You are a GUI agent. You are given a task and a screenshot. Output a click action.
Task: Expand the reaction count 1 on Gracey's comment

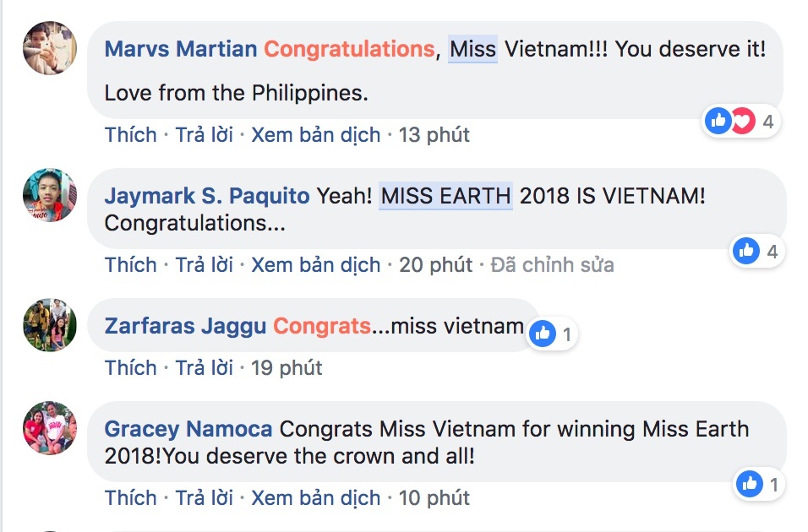[772, 482]
